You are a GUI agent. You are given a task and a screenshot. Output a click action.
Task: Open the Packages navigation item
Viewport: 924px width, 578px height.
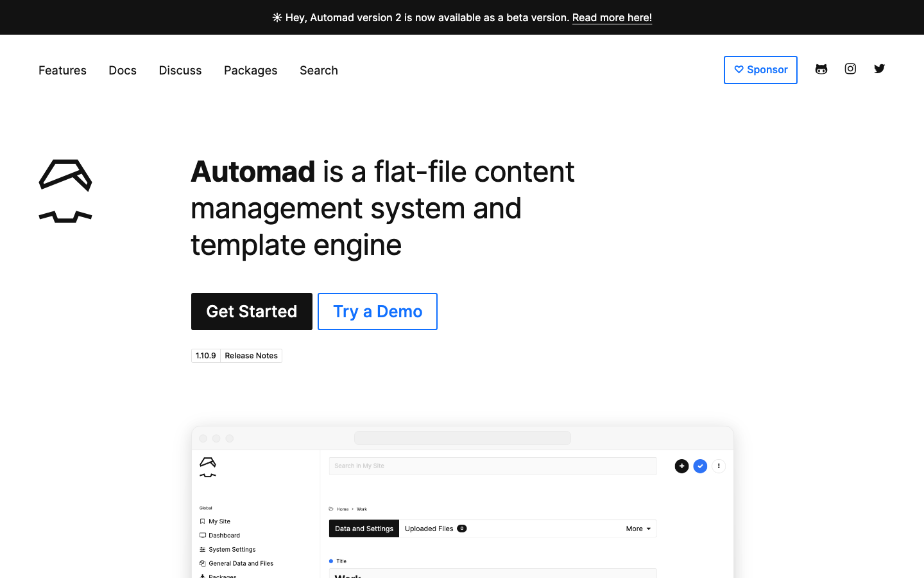pos(251,71)
